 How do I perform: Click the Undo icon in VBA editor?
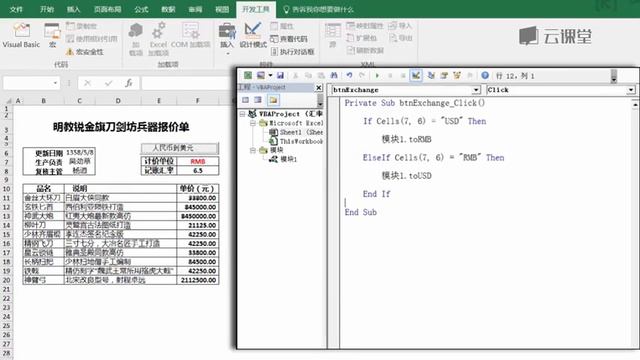point(349,76)
